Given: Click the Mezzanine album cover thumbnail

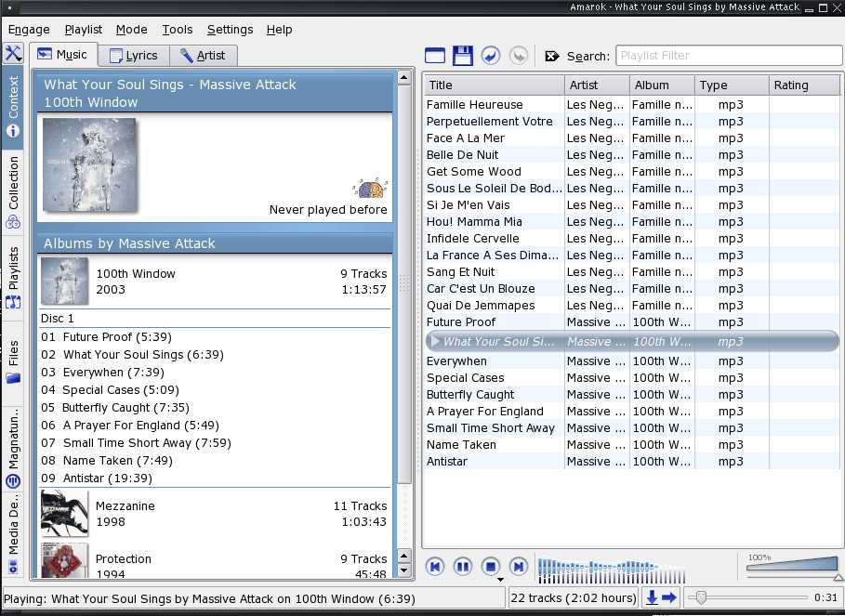Looking at the screenshot, I should [x=64, y=513].
